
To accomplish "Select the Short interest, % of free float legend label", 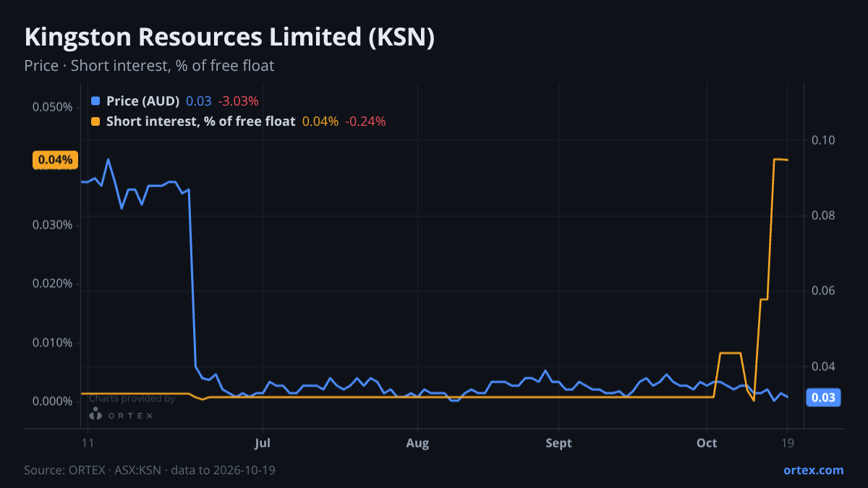I will (201, 121).
